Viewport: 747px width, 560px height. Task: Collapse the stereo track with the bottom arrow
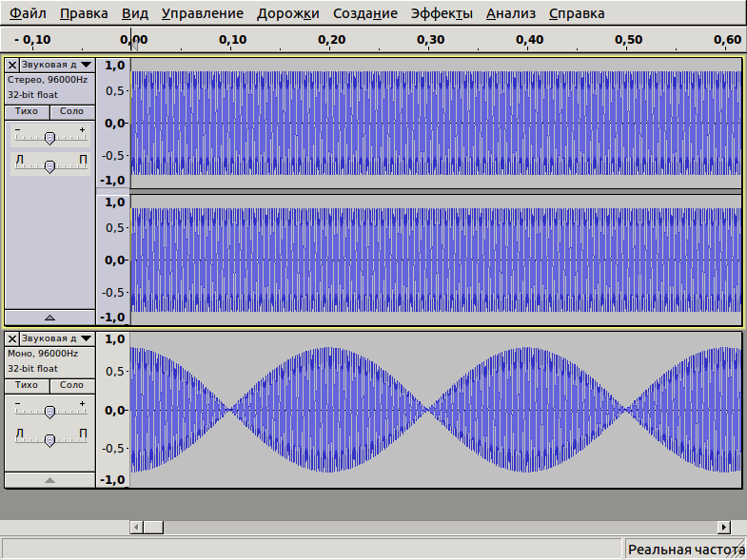coord(49,318)
